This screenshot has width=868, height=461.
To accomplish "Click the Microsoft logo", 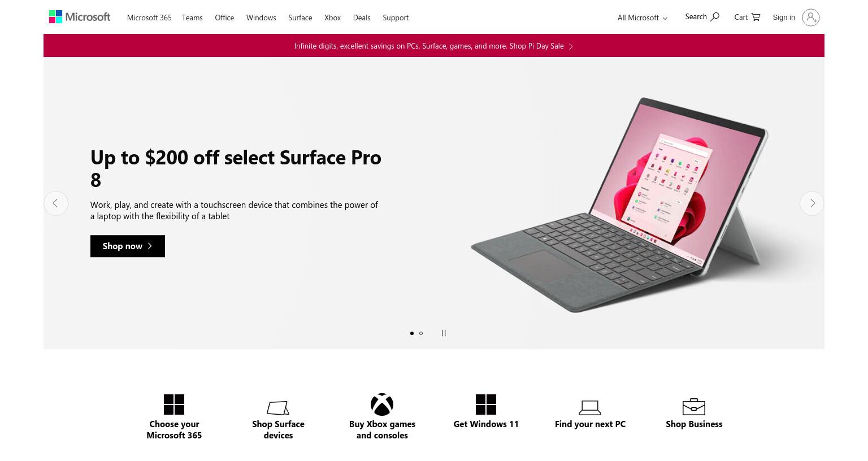I will 80,17.
